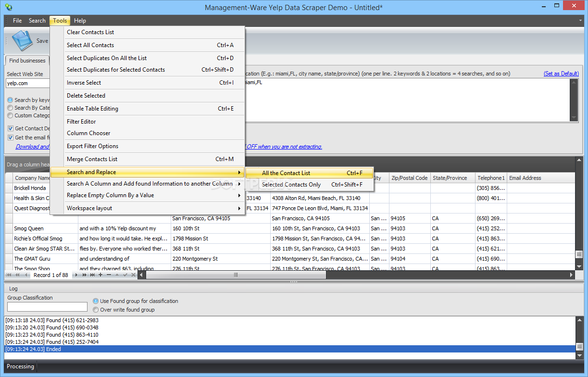The image size is (588, 377).
Task: Open the File menu
Action: 17,21
